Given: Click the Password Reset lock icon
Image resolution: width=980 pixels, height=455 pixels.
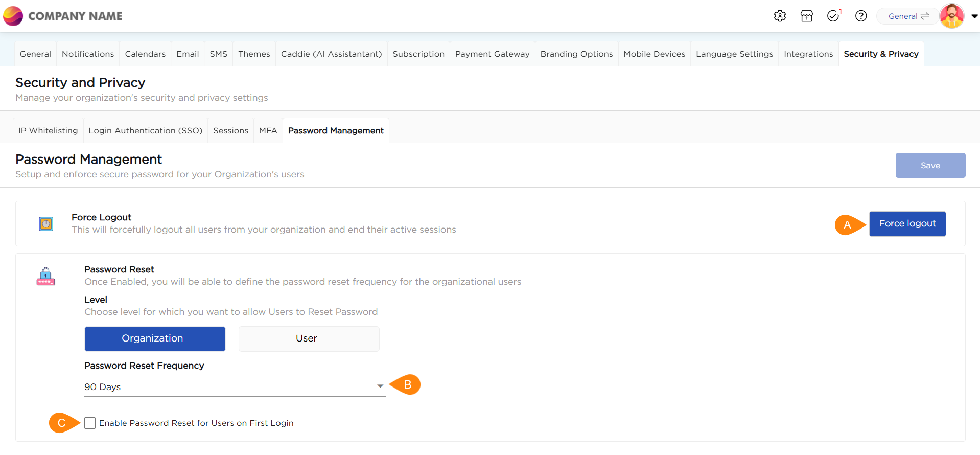Looking at the screenshot, I should [45, 276].
